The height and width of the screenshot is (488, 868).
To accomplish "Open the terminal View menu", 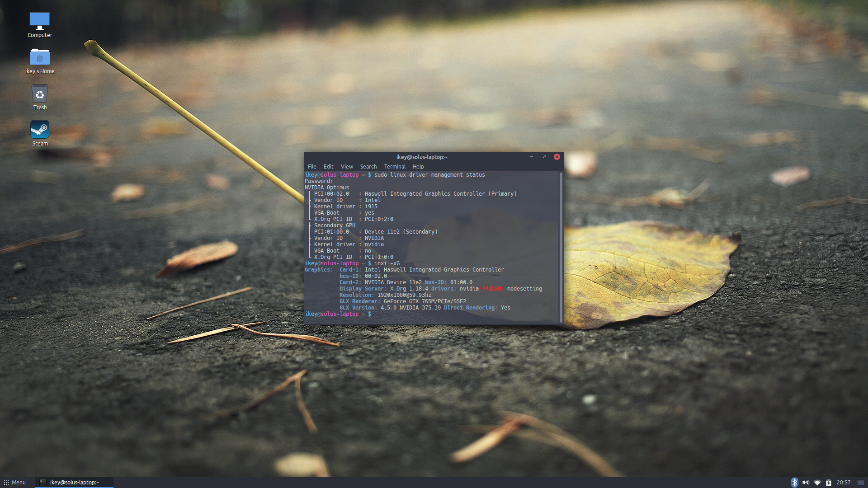I will 347,167.
